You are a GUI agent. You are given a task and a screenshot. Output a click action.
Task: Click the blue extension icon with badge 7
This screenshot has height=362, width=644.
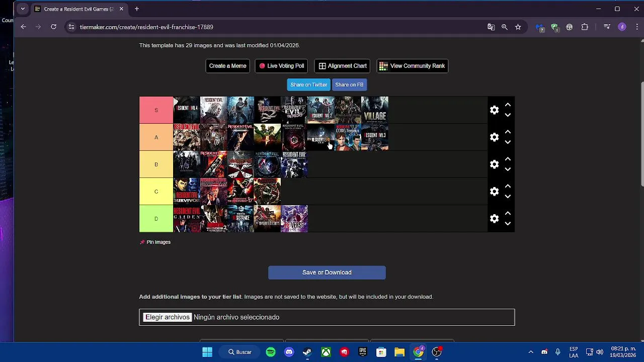[540, 28]
